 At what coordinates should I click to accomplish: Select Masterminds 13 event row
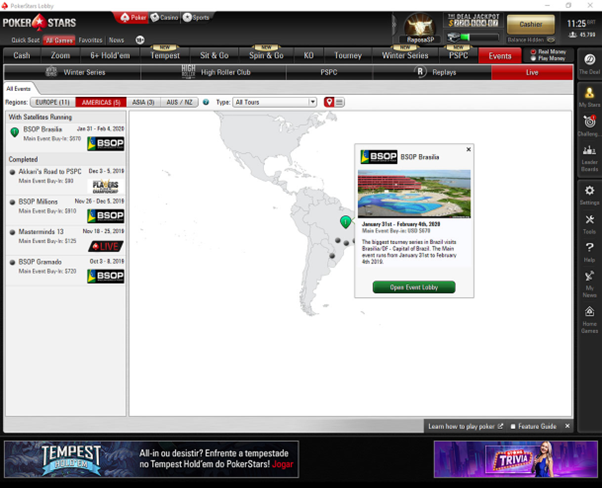coord(66,240)
